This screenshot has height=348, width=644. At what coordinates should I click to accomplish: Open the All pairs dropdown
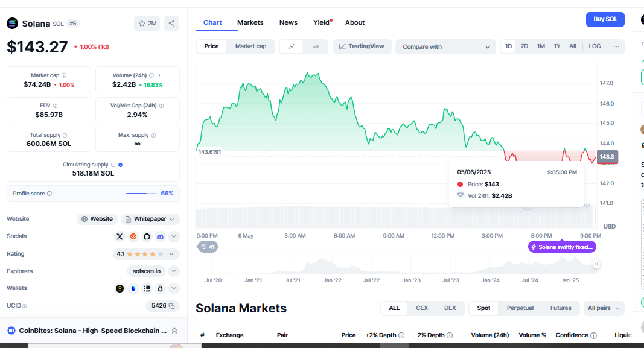click(604, 308)
